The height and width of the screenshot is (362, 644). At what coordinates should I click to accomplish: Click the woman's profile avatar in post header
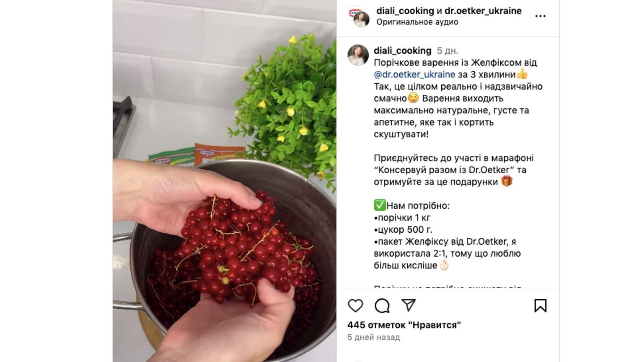pyautogui.click(x=362, y=19)
